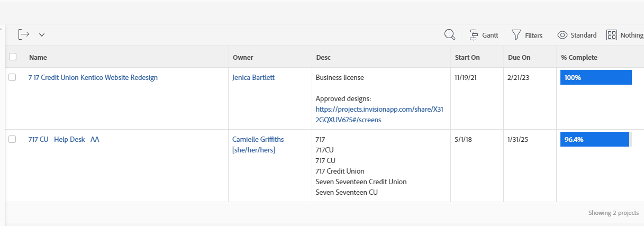
Task: Sort by the Desc column header
Action: [323, 57]
